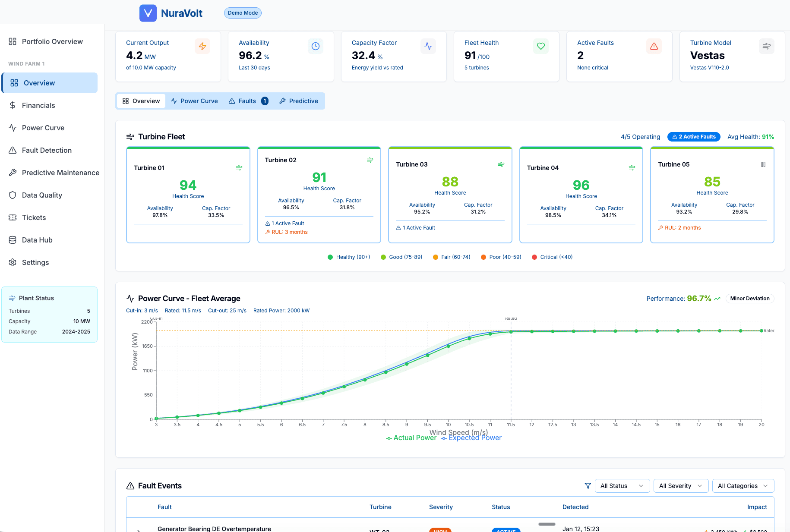Click the Turbine 02 wind status icon
The width and height of the screenshot is (790, 532).
[370, 160]
